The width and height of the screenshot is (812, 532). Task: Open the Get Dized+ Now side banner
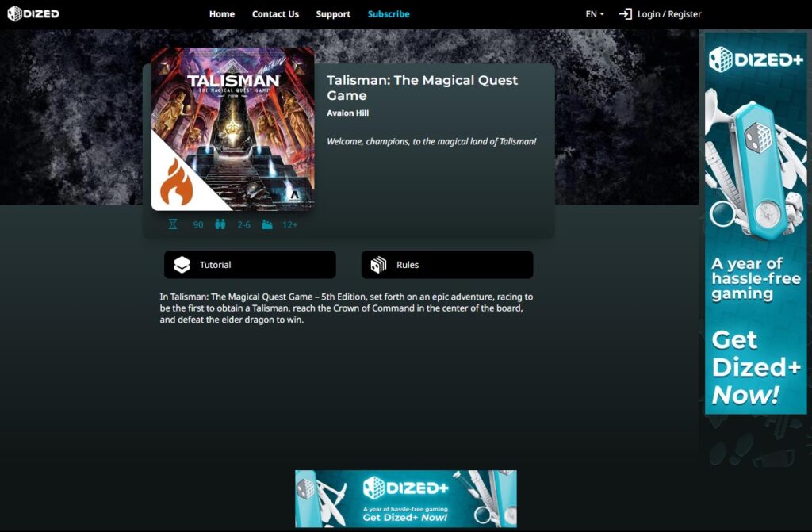click(x=756, y=224)
